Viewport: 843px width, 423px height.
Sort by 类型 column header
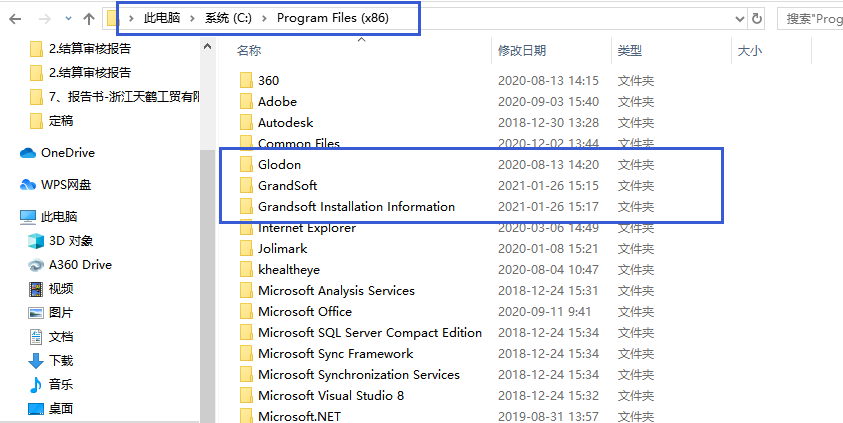pos(630,51)
